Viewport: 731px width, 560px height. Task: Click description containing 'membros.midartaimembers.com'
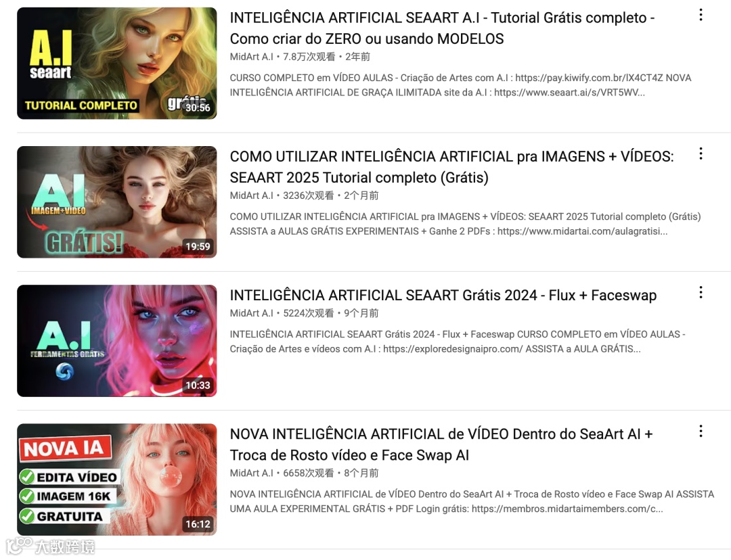[472, 501]
